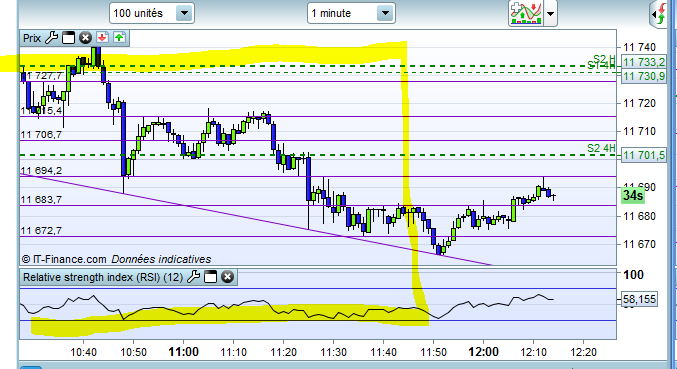Click the 11 733,2 price label
Viewport: 677px width, 369px height.
pyautogui.click(x=644, y=63)
